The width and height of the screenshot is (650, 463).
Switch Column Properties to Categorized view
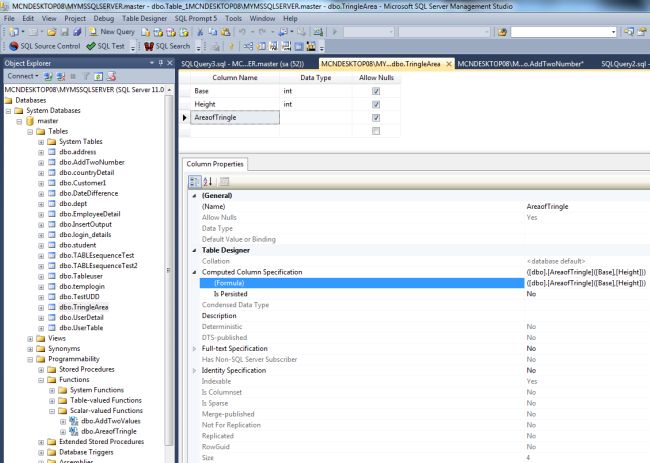pyautogui.click(x=194, y=182)
